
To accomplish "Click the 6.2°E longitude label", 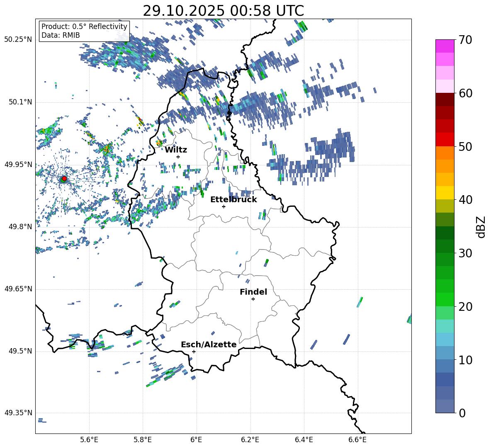I will (x=250, y=440).
